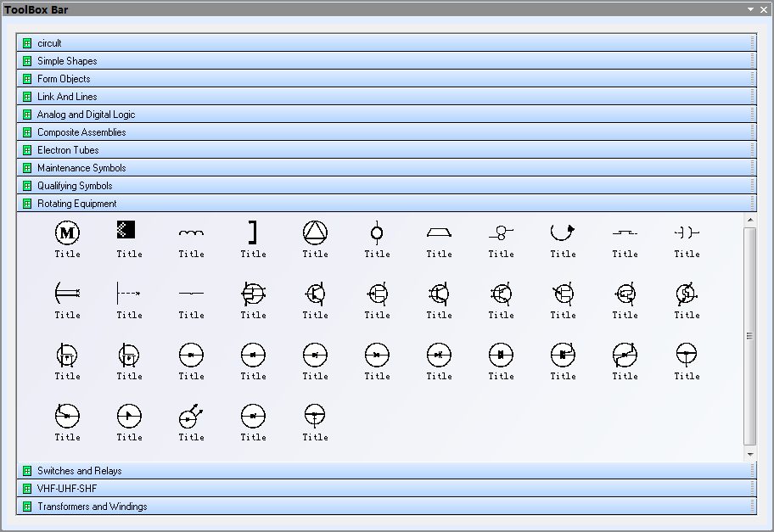Collapse the Rotating Equipment category

77,204
